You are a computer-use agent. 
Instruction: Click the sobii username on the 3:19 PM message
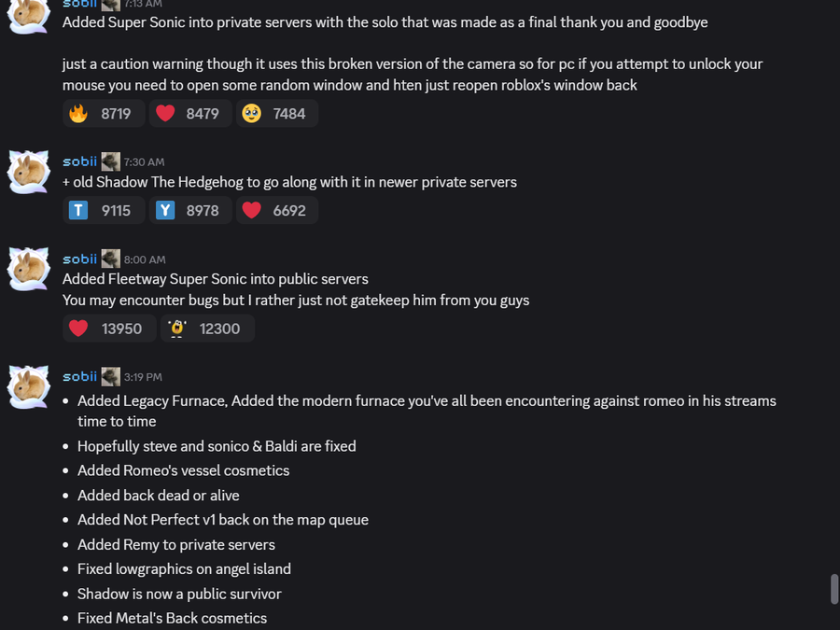[80, 377]
